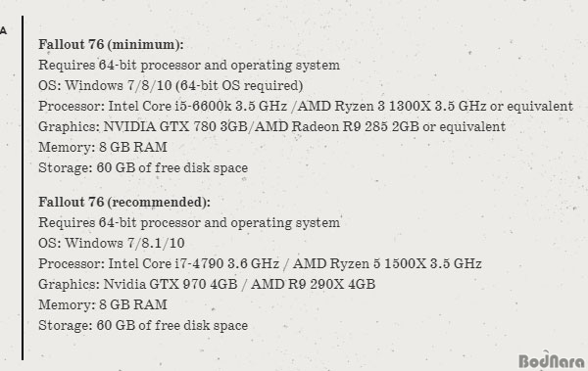Click the Intel Core i5-6600k processor line

(x=306, y=106)
